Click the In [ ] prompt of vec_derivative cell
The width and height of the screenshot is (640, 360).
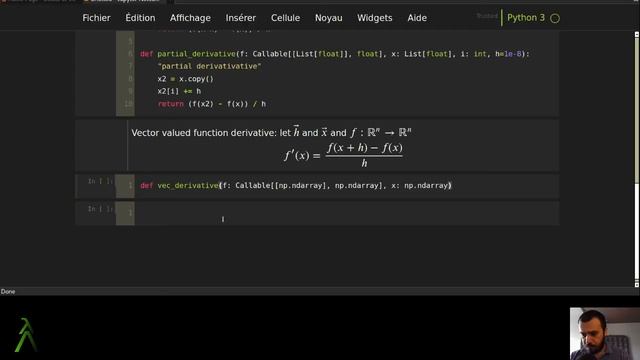coord(100,181)
